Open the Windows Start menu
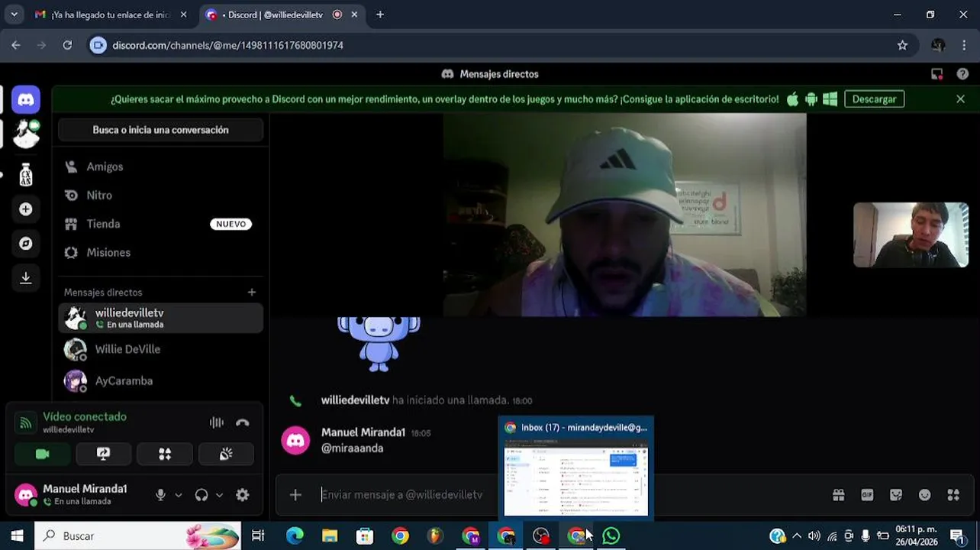The width and height of the screenshot is (980, 550). (17, 535)
